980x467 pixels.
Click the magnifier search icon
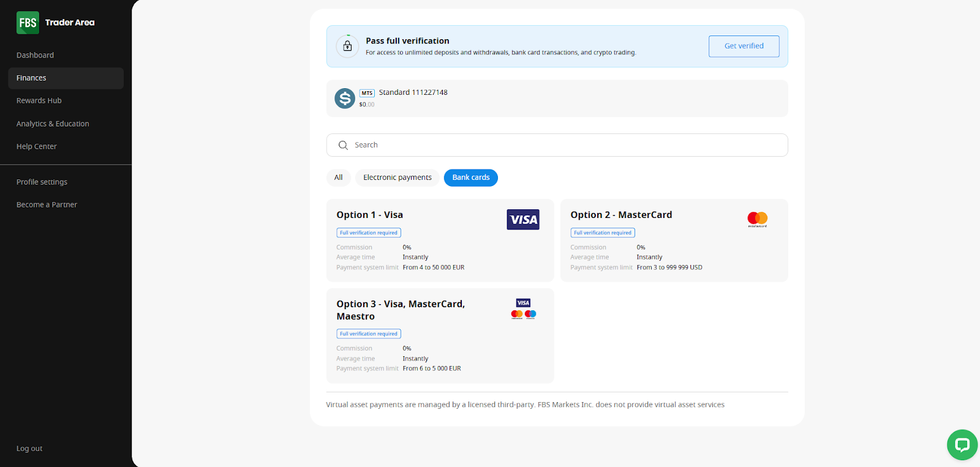[343, 145]
